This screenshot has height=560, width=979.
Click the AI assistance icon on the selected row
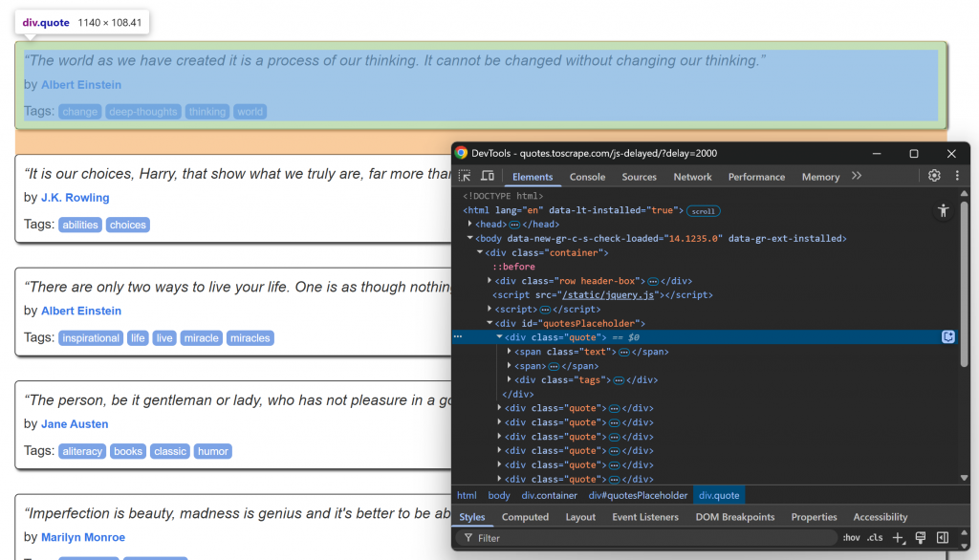coord(947,336)
